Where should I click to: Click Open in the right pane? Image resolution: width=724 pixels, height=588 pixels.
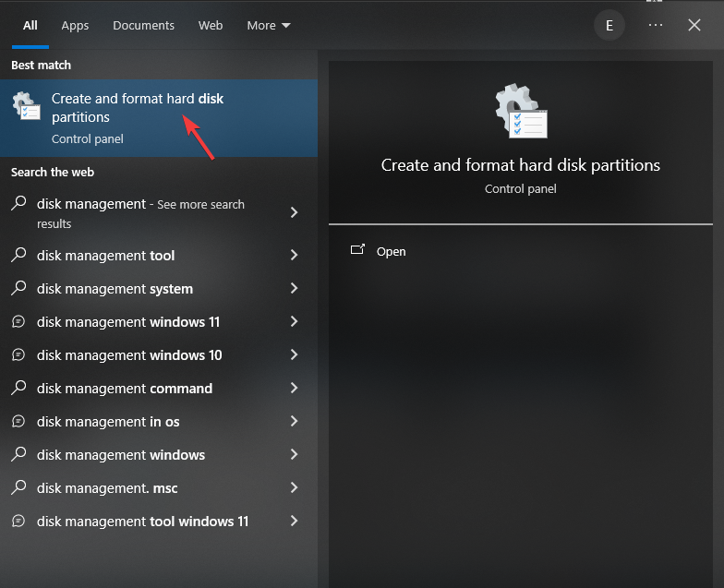(392, 251)
